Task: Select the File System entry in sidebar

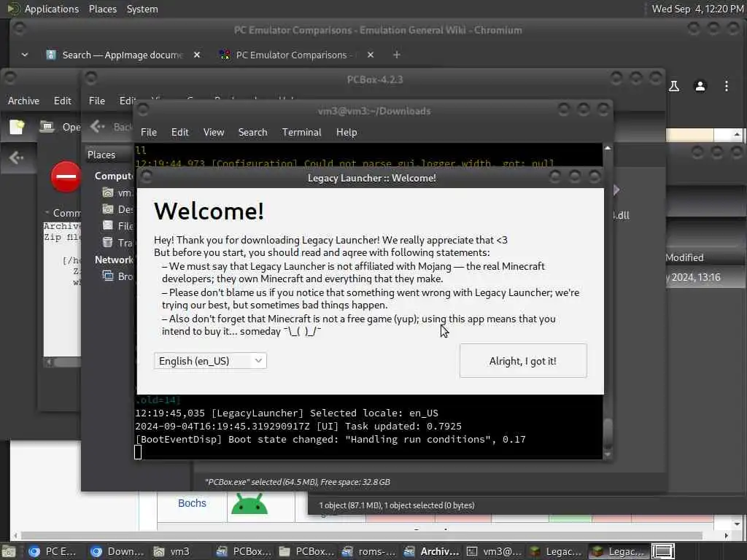Action: pyautogui.click(x=117, y=226)
